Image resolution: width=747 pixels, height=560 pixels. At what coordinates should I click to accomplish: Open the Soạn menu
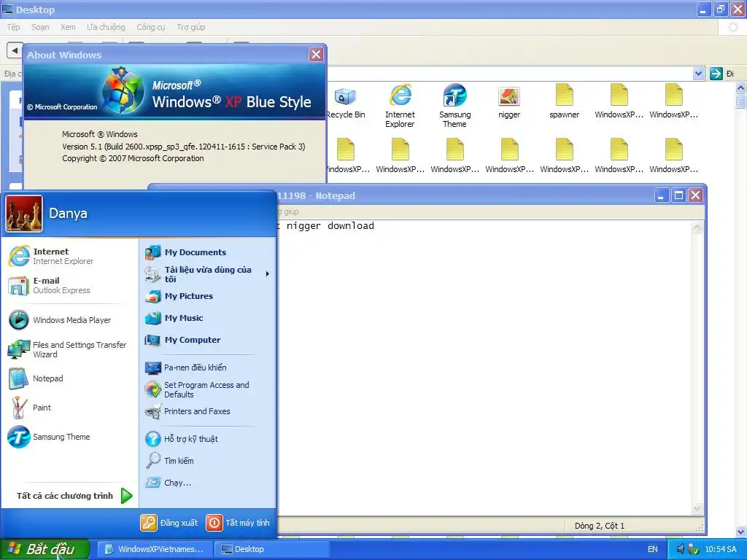[x=41, y=27]
